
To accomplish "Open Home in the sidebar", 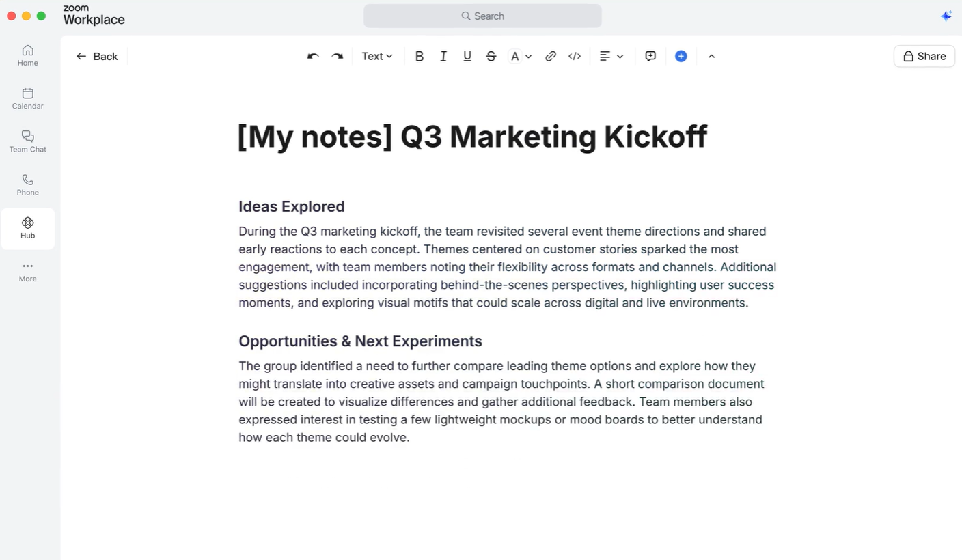I will point(28,55).
